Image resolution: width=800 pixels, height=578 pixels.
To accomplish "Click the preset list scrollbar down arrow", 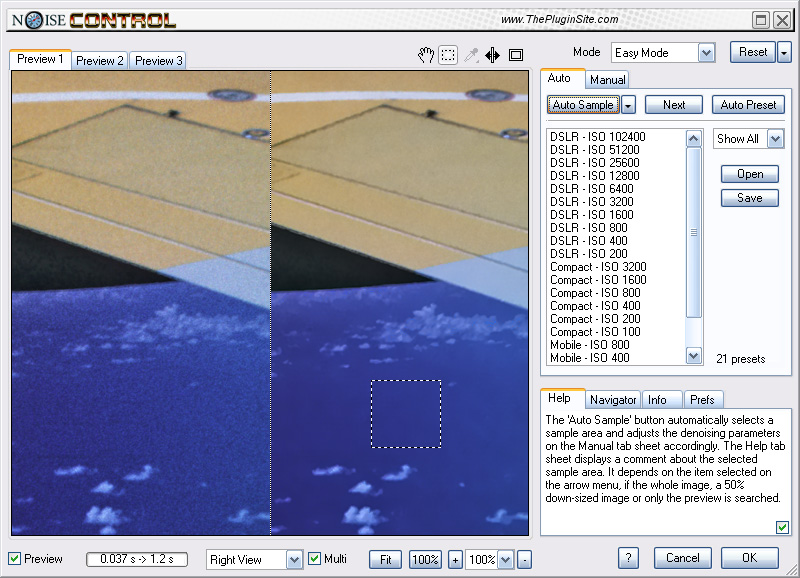I will pyautogui.click(x=694, y=355).
